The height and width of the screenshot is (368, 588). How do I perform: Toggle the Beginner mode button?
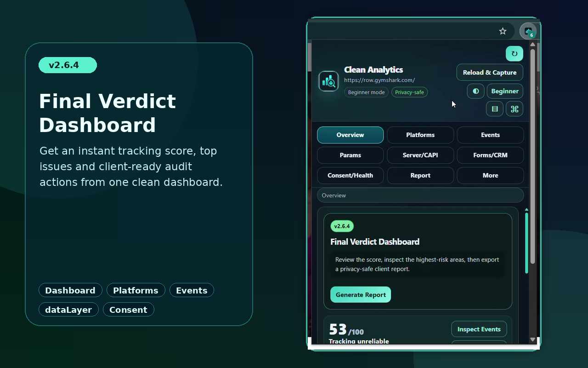pyautogui.click(x=505, y=91)
